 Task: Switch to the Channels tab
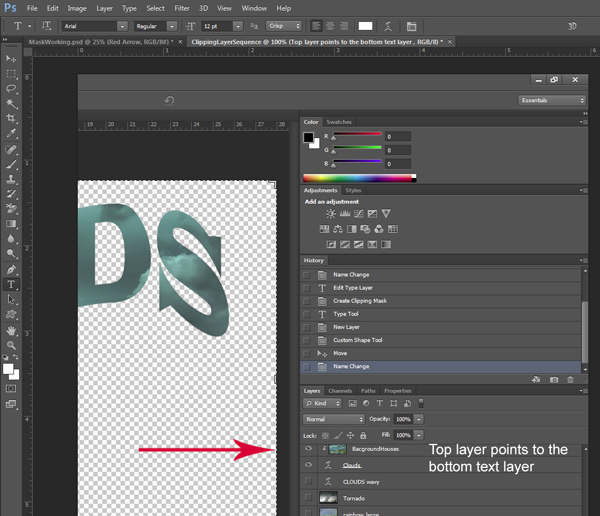tap(340, 391)
